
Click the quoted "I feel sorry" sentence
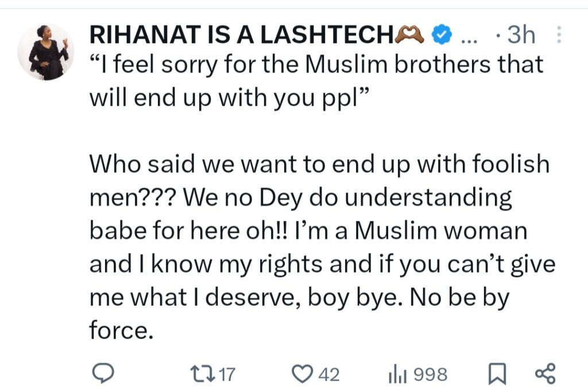[x=316, y=64]
